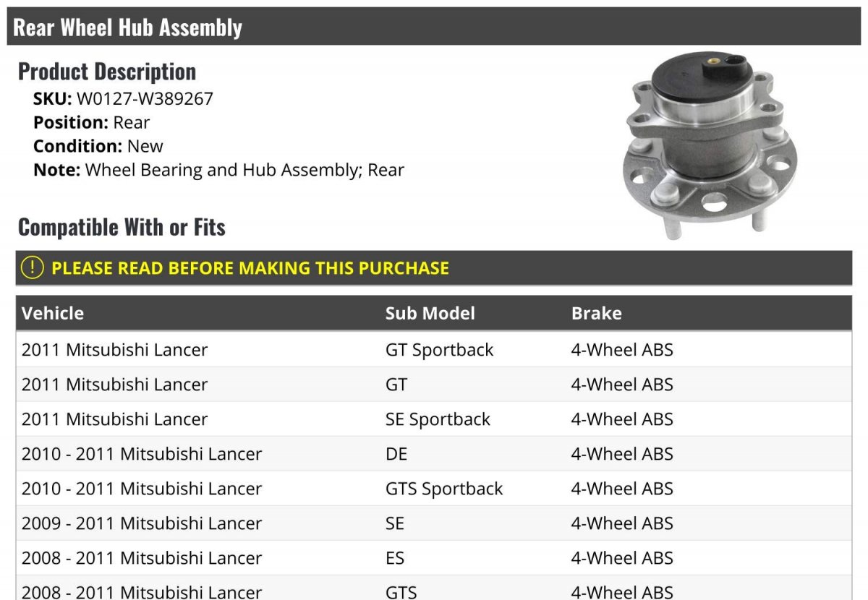The height and width of the screenshot is (600, 868).
Task: Click the 2010 - 2011 Lancer DE row
Action: click(x=434, y=454)
